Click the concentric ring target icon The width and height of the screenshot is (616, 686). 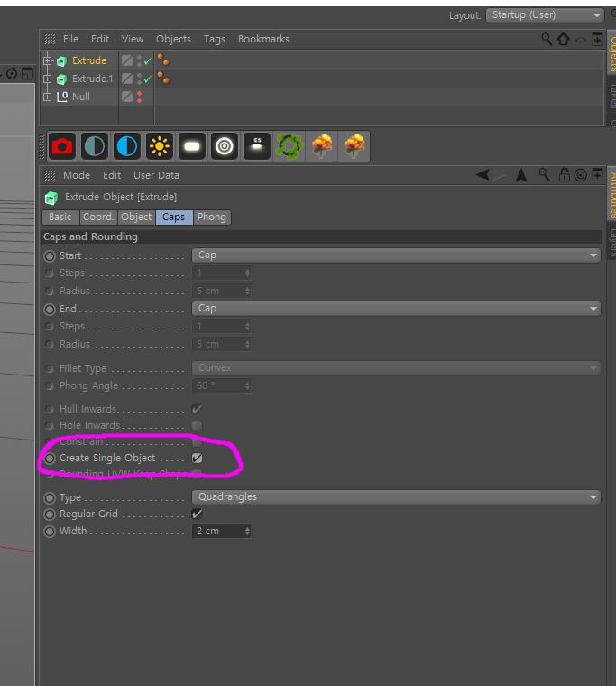pyautogui.click(x=225, y=146)
